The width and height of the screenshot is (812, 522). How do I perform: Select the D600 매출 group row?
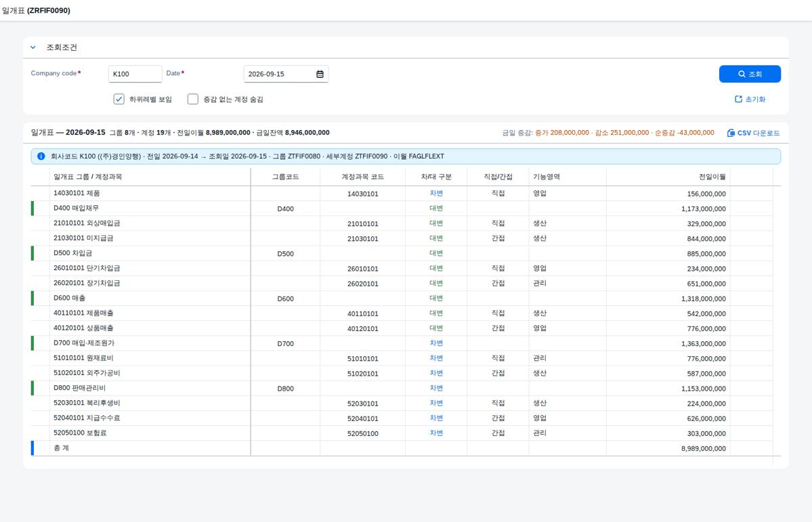tap(406, 299)
